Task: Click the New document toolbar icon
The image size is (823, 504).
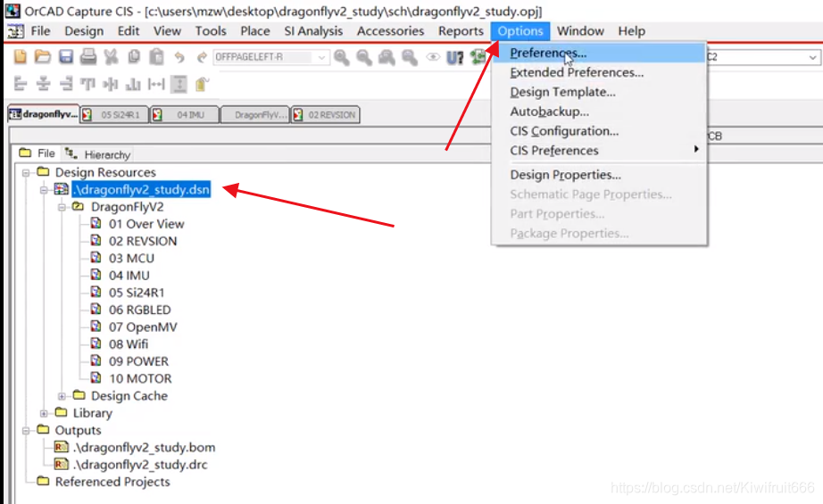Action: point(20,57)
